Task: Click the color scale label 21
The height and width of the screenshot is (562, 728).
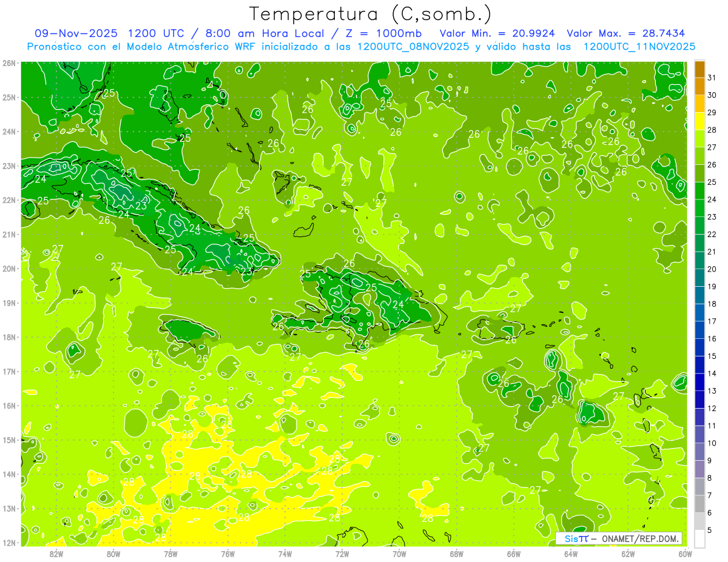Action: [712, 252]
